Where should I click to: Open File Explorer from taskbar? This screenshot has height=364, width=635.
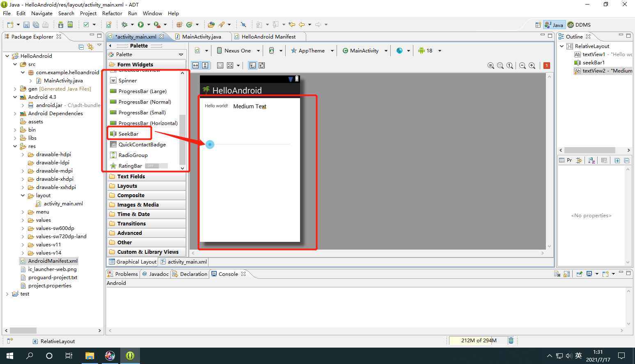pos(89,356)
